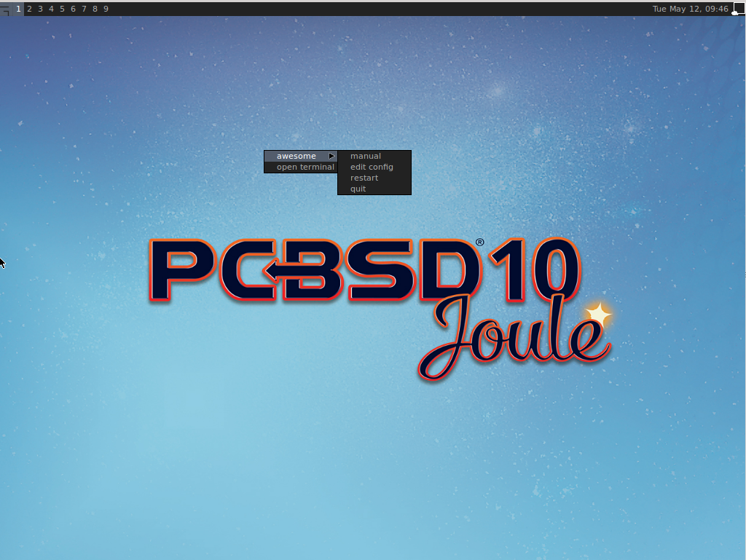Screen dimensions: 746x560
Task: Choose restart from the awesome submenu
Action: click(374, 178)
